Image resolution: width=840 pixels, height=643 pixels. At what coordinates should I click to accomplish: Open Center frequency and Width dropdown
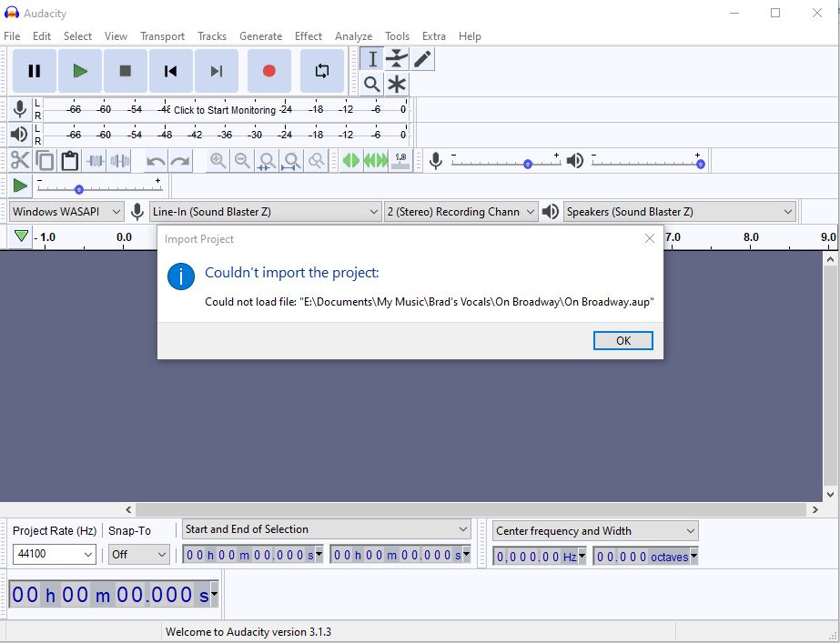[x=594, y=530]
